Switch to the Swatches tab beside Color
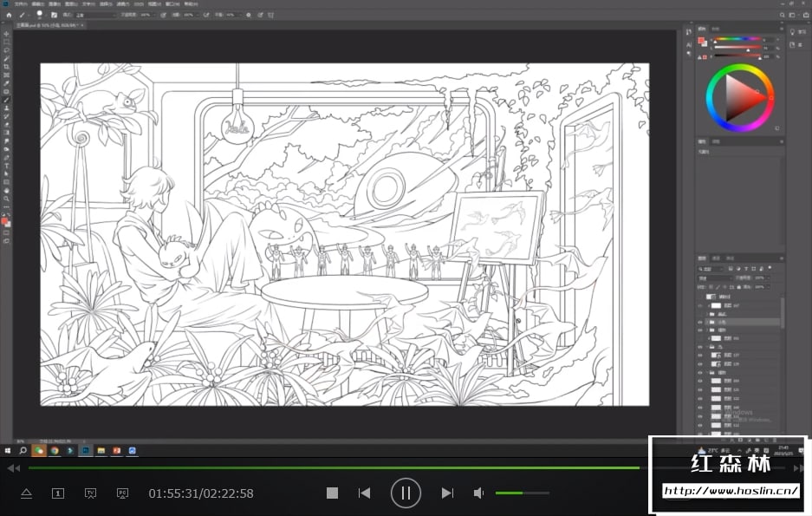This screenshot has width=812, height=516. point(716,29)
